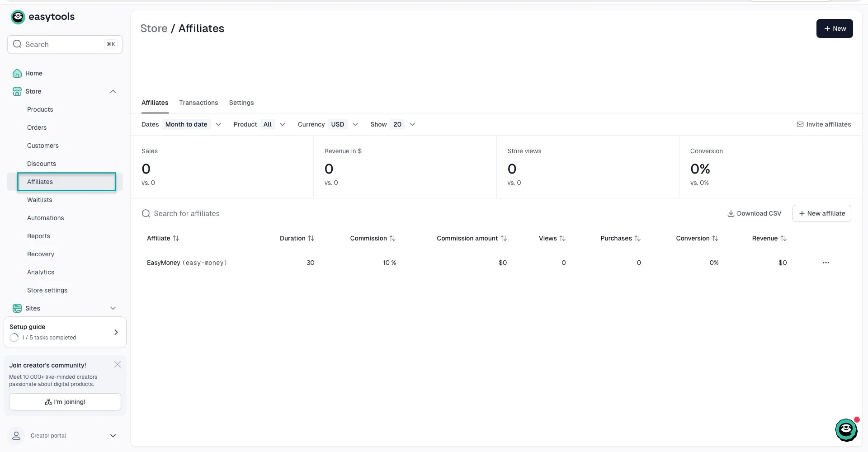Expand the Creator portal menu chevron
Image resolution: width=868 pixels, height=452 pixels.
113,436
